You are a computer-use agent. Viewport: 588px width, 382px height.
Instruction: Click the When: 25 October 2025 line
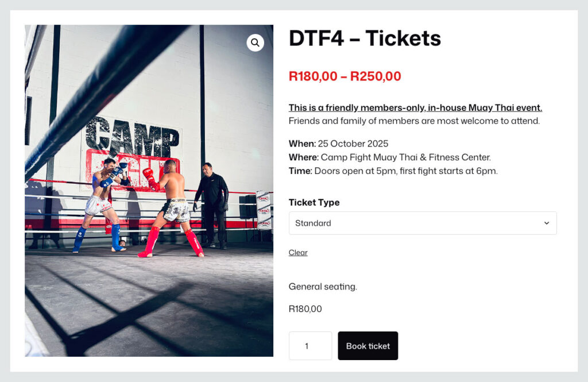pyautogui.click(x=339, y=144)
